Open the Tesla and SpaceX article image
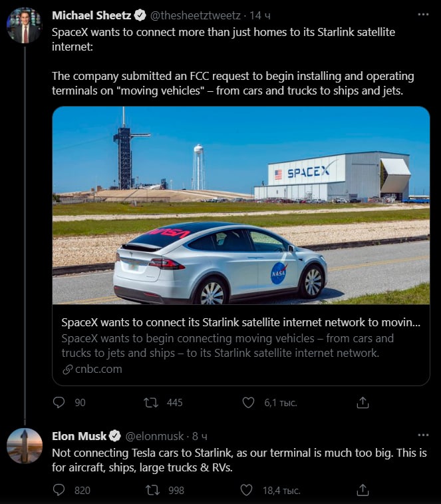441x504 pixels. click(x=241, y=206)
